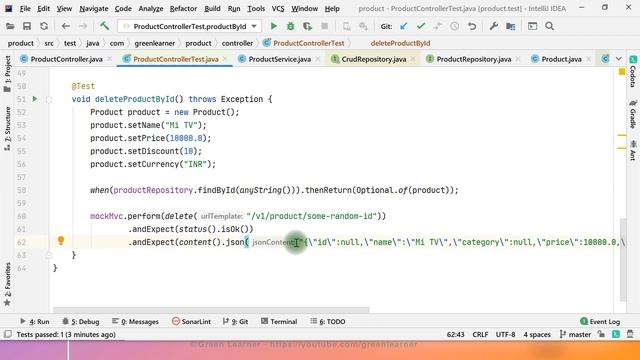This screenshot has width=640, height=360.
Task: Click the Save All toolbar icon
Action: click(27, 27)
